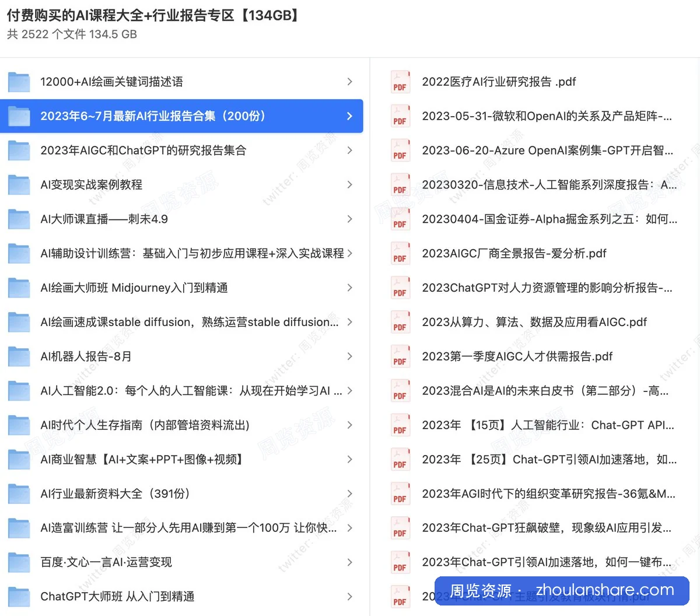The height and width of the screenshot is (616, 700).
Task: Click folder icon for 百度·文心一言AI·运营变现
Action: 19,563
